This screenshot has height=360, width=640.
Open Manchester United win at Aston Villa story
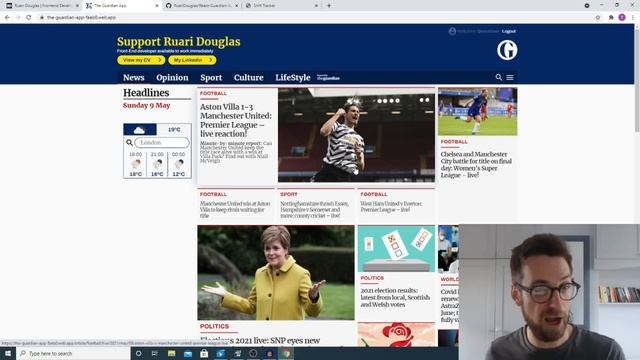coord(235,209)
